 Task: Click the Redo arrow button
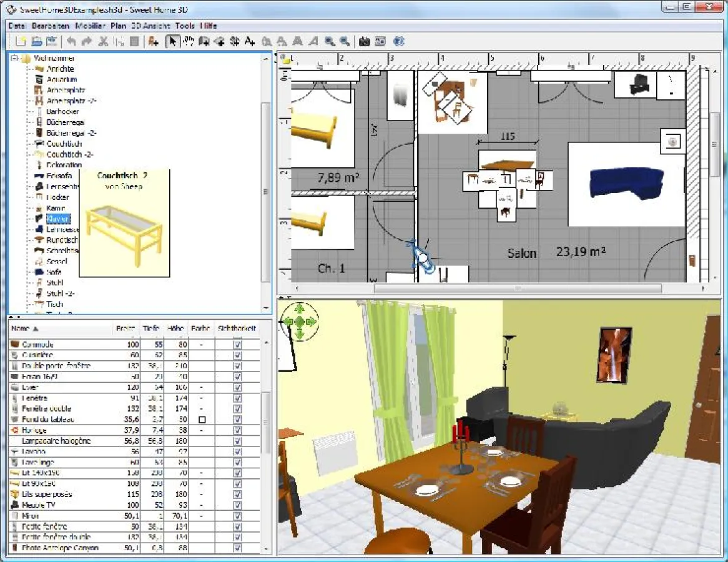86,41
